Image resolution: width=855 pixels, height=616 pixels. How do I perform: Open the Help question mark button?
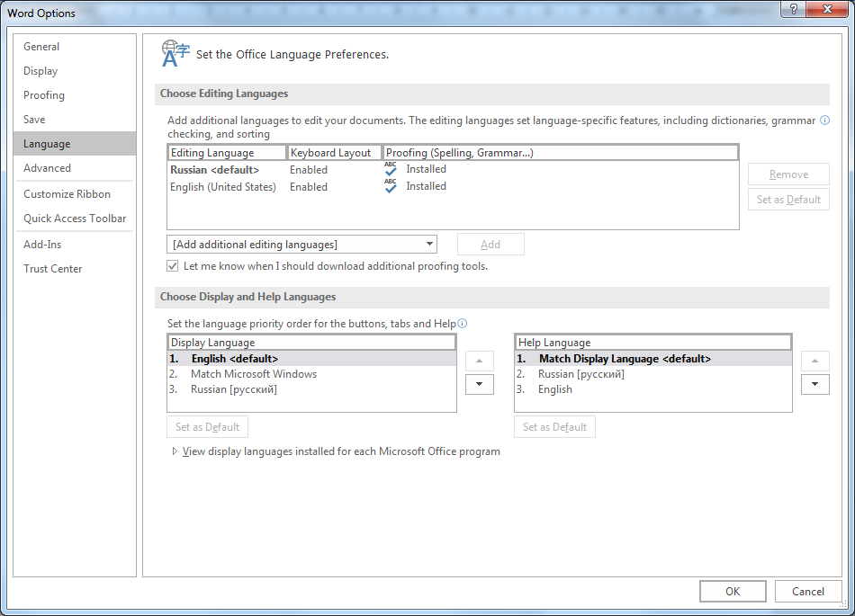coord(794,9)
